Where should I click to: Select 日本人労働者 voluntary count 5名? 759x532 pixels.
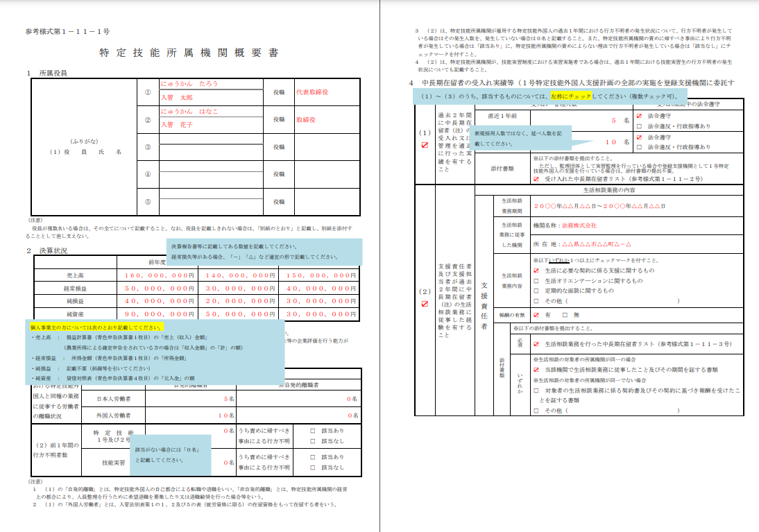pyautogui.click(x=229, y=399)
